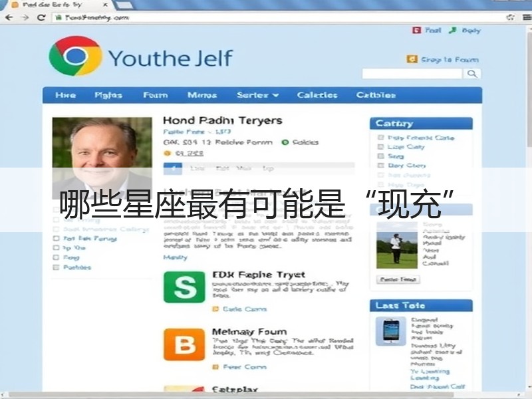Click the address bar URL field

[278, 17]
